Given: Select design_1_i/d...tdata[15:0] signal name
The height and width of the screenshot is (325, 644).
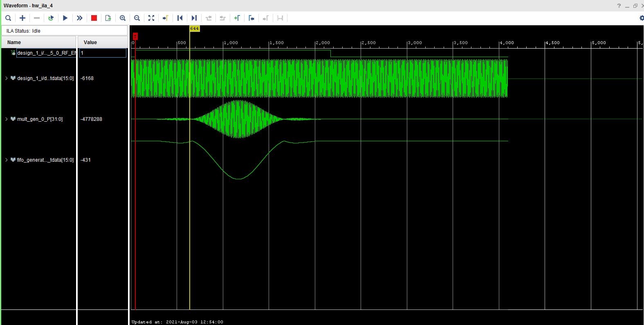Looking at the screenshot, I should click(x=45, y=78).
